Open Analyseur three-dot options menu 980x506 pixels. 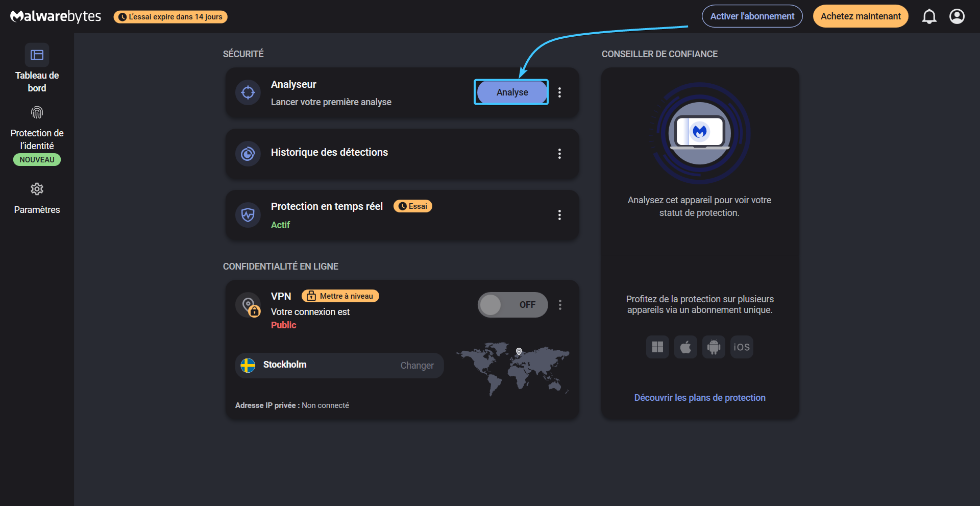click(x=559, y=92)
